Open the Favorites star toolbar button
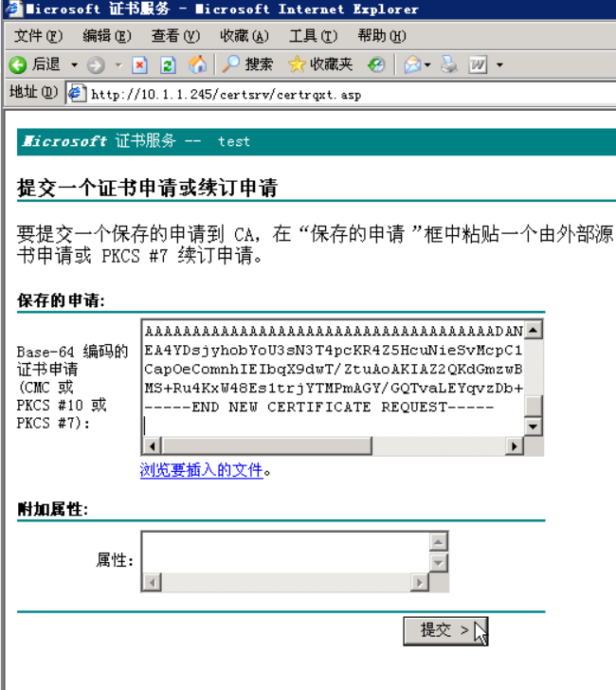 click(x=320, y=64)
